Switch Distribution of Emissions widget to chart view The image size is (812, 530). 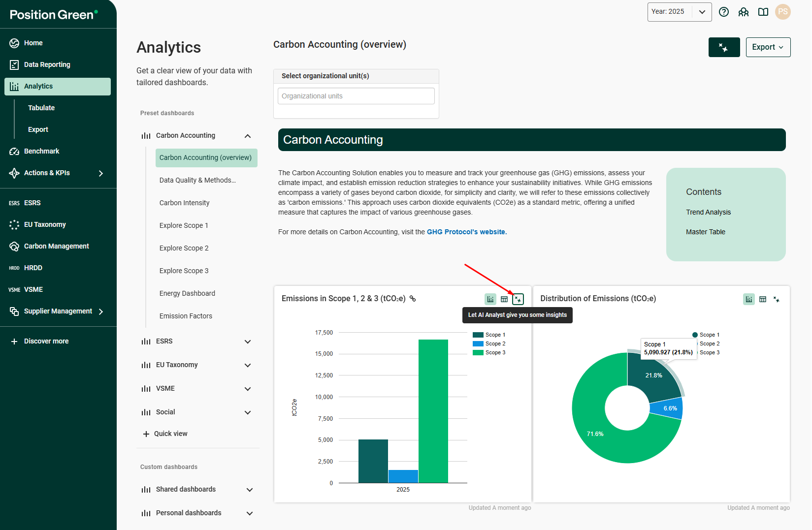coord(749,299)
